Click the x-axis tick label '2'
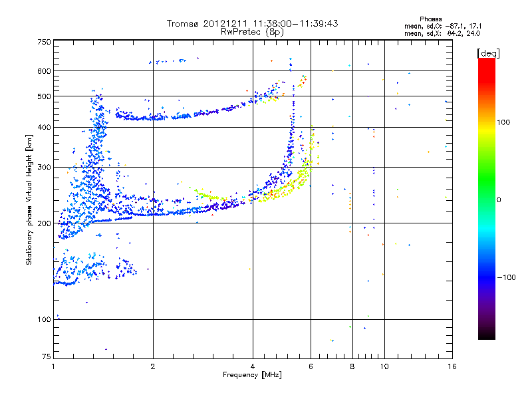Image resolution: width=532 pixels, height=399 pixels. (x=153, y=366)
